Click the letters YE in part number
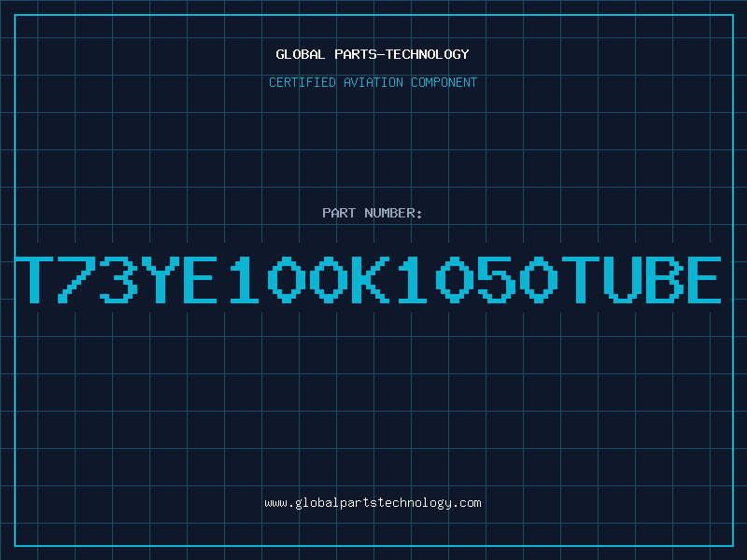Screen dimensions: 747x560 pos(179,279)
